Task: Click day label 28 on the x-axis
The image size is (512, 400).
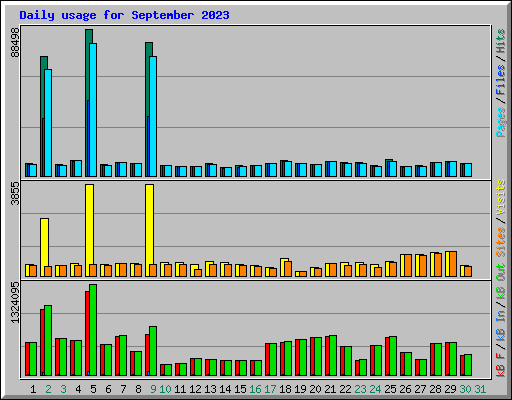Action: tap(435, 389)
